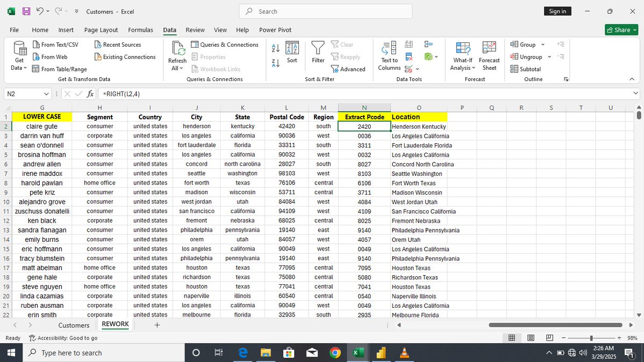Select cell with Fort Lauderdale Florida
644x362 pixels.
click(x=419, y=145)
